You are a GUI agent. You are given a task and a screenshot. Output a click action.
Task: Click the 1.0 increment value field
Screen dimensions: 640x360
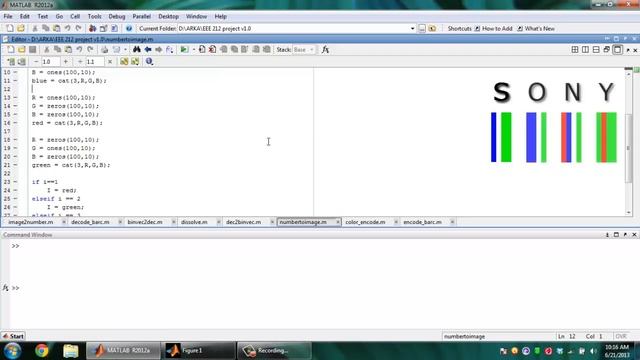click(51, 62)
